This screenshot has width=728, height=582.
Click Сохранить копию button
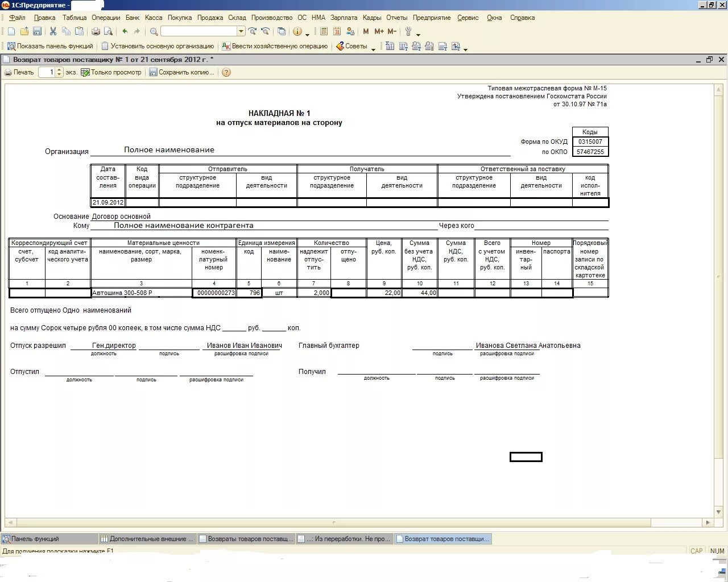click(182, 72)
